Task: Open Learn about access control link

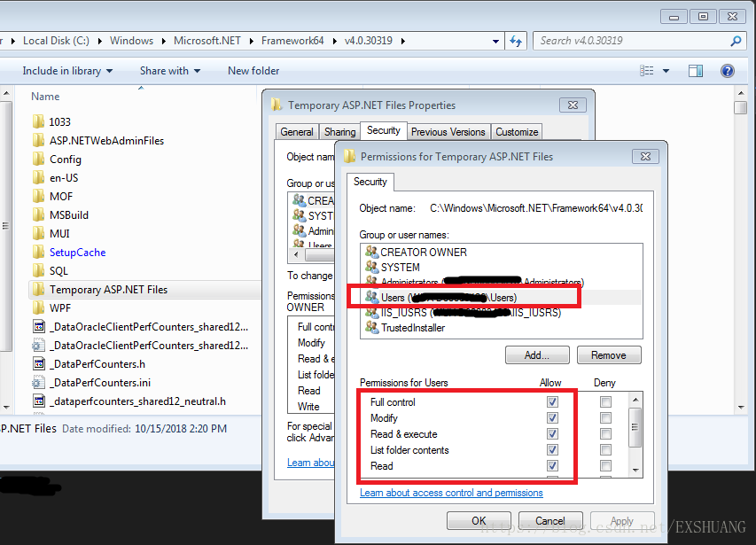Action: click(451, 493)
